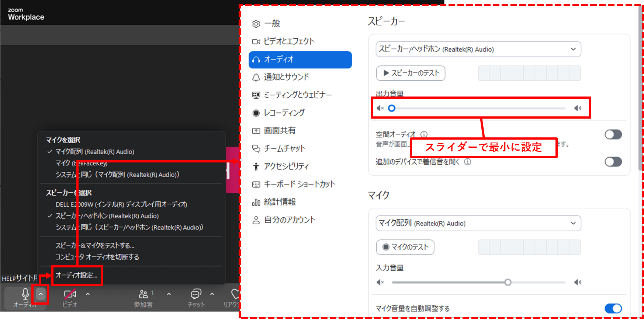Open 画面共有 settings tab

(274, 130)
